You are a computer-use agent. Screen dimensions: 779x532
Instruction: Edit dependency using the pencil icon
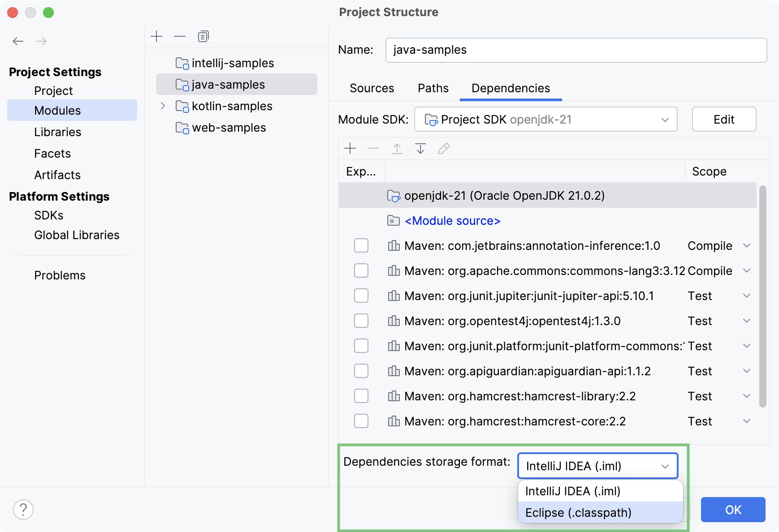coord(444,148)
